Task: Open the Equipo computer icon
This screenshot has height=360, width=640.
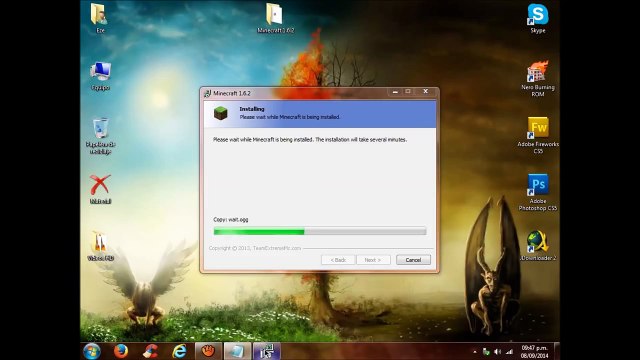Action: (100, 76)
